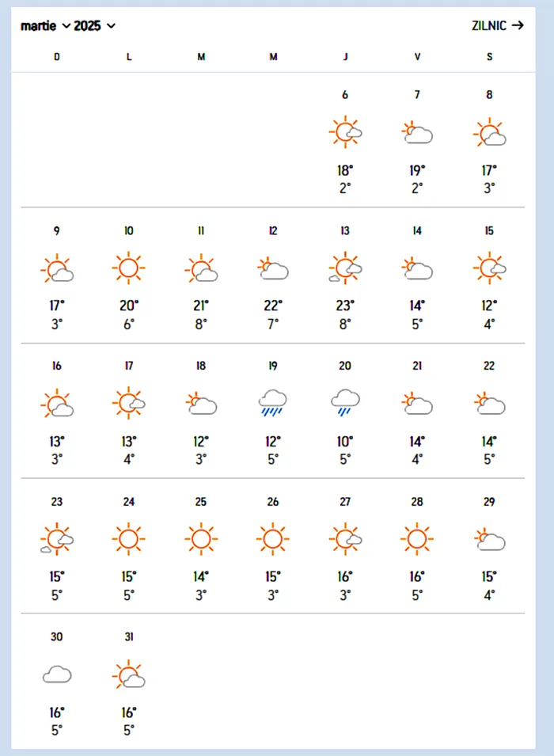The image size is (554, 756).
Task: Click the rain cloud icon on day 20
Action: coord(345,403)
